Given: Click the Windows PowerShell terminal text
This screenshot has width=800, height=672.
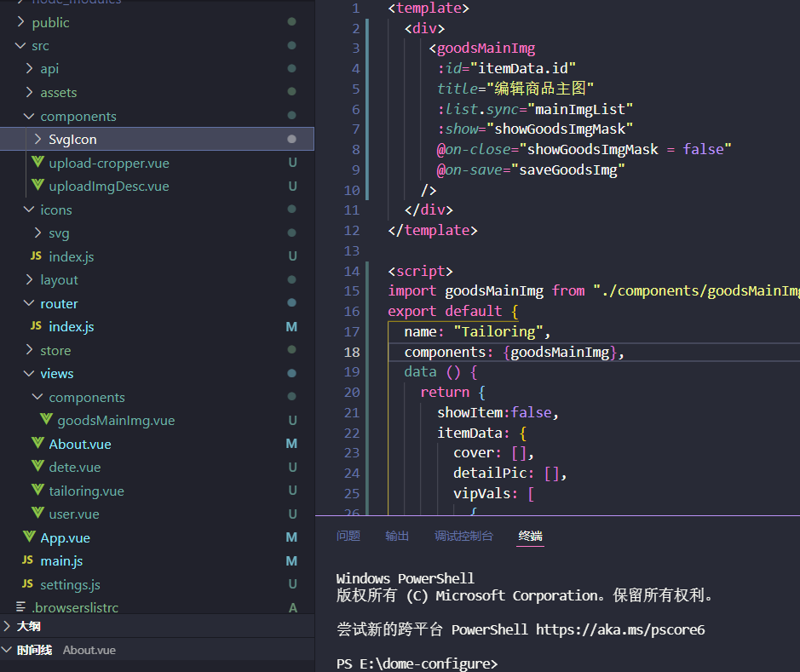Looking at the screenshot, I should pyautogui.click(x=405, y=578).
